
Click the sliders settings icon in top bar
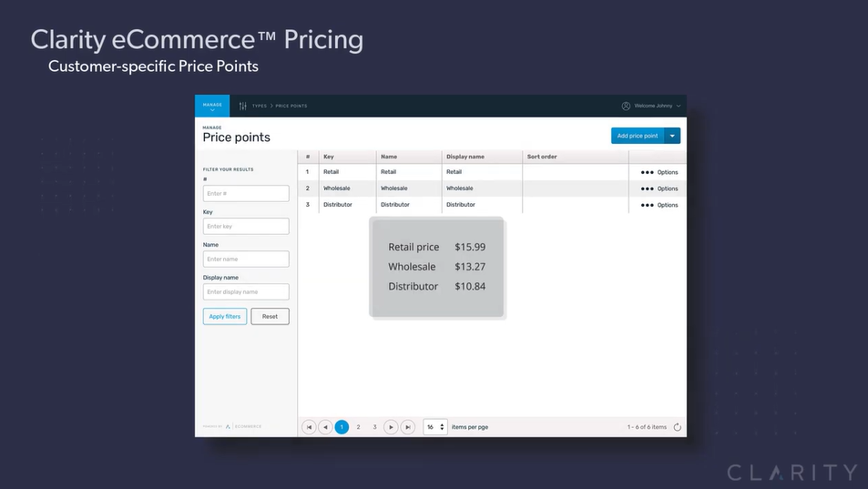click(242, 106)
